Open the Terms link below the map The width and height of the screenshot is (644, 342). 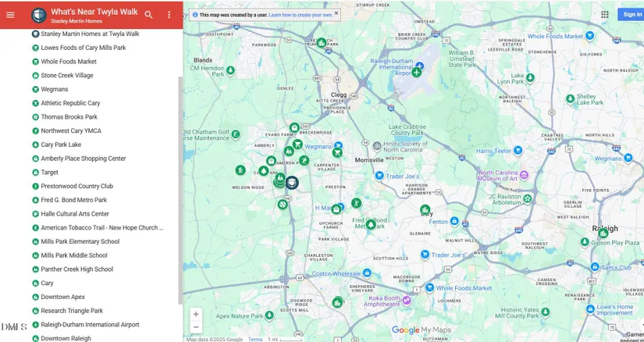[x=255, y=339]
